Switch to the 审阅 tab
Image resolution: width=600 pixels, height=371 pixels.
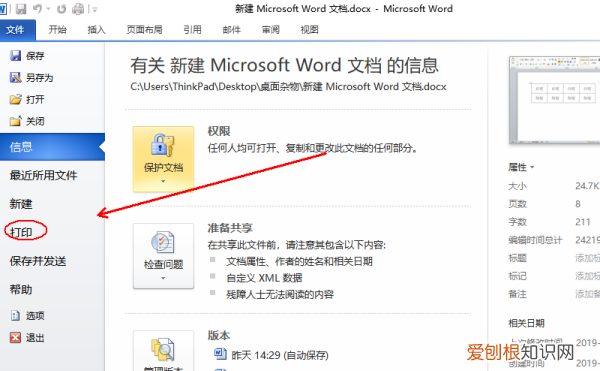tap(271, 29)
